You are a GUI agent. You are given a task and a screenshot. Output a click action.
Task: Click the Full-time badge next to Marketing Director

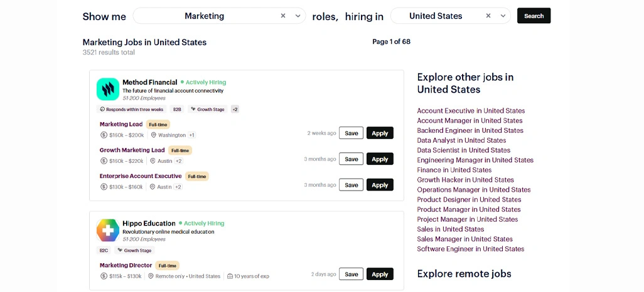click(168, 265)
